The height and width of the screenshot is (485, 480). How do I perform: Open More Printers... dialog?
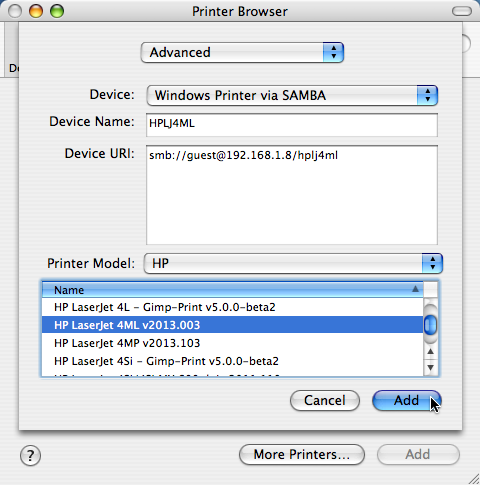tap(302, 454)
